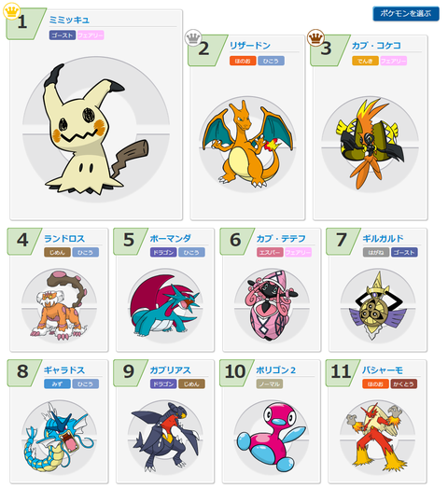This screenshot has height=488, width=448.
Task: Open the リザードン name link
Action: [250, 46]
